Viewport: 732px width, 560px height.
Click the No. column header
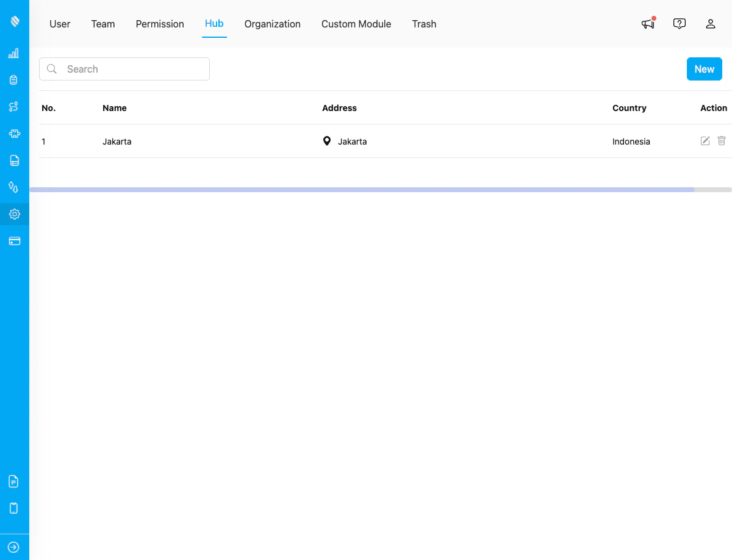click(x=49, y=108)
